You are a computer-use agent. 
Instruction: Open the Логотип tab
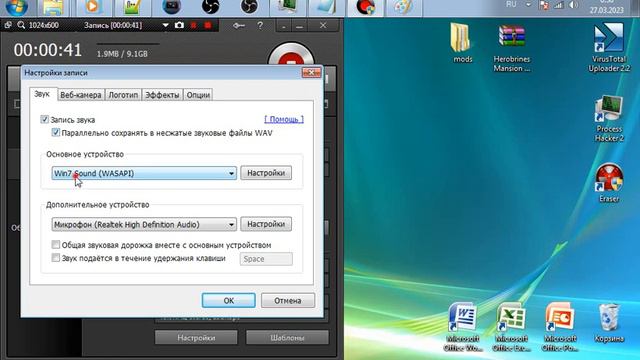(123, 95)
